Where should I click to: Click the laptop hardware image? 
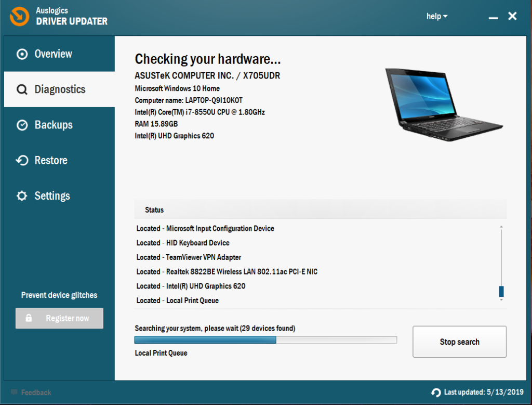pos(443,103)
